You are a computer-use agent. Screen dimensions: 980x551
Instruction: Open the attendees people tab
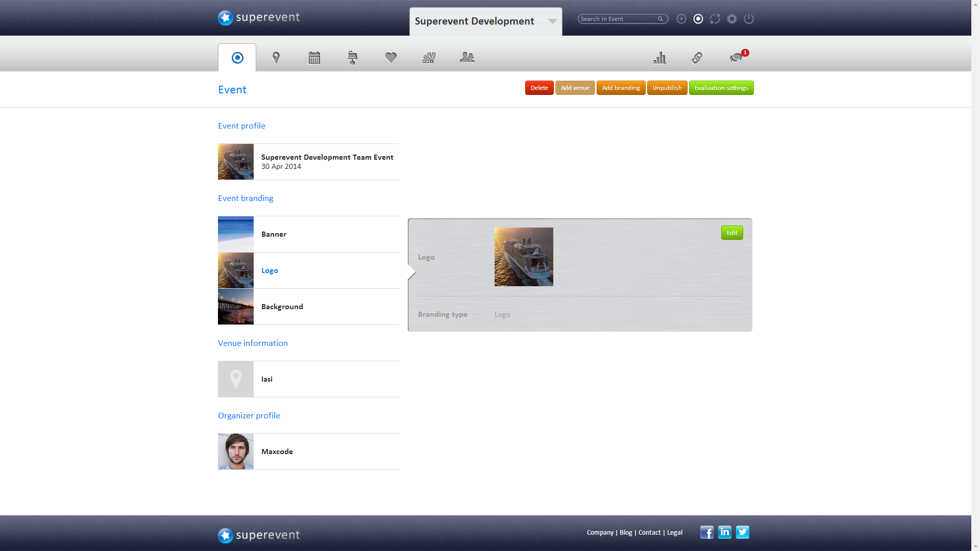[467, 58]
